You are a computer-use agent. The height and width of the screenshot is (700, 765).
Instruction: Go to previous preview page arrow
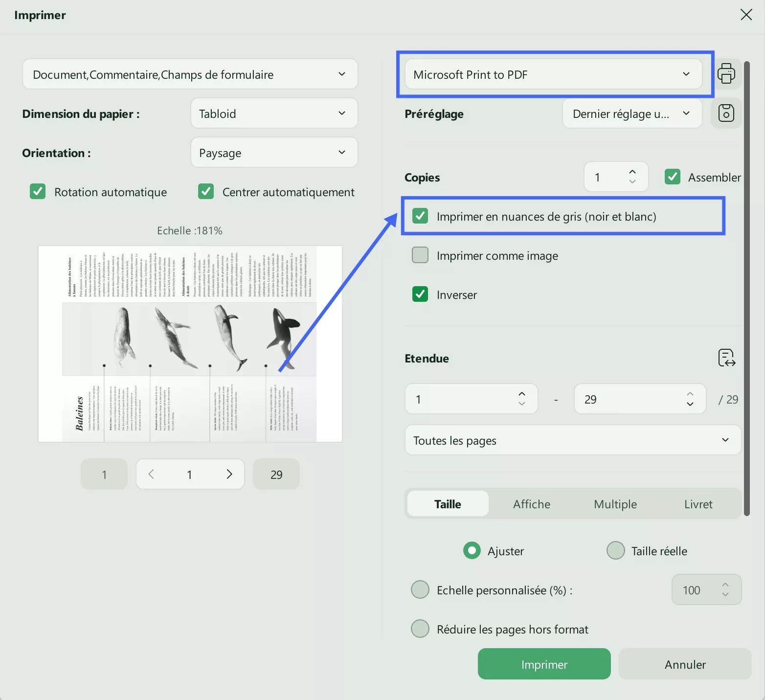click(x=151, y=474)
